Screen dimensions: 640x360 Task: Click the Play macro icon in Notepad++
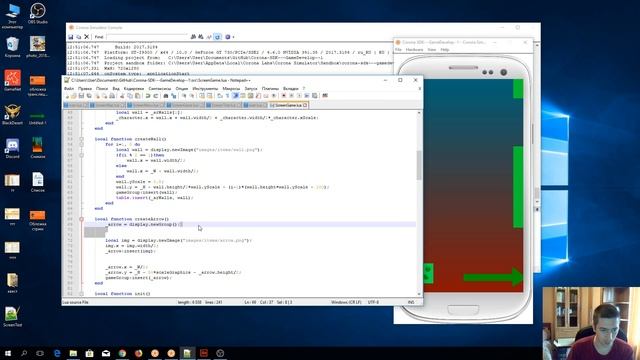coord(299,96)
